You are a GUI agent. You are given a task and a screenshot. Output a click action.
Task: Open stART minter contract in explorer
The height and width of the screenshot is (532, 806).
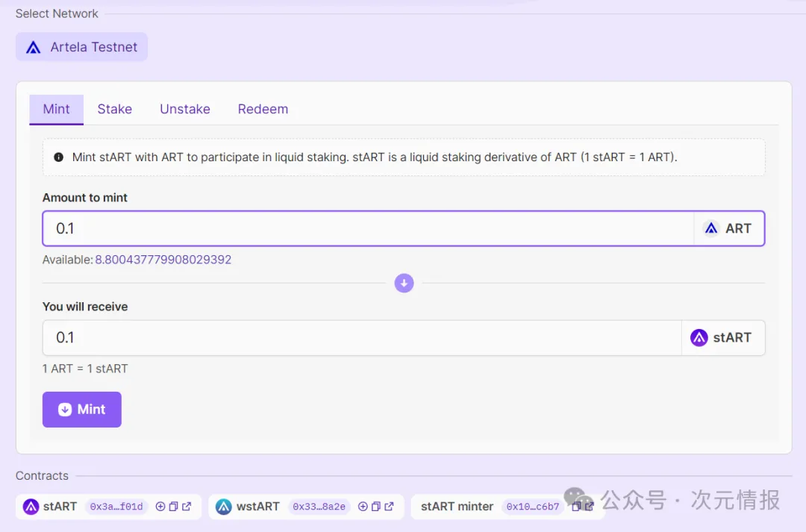click(x=589, y=507)
